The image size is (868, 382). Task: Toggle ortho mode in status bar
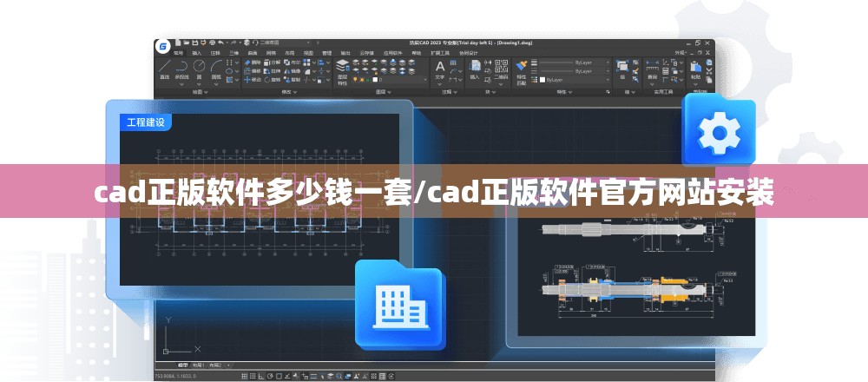[x=261, y=377]
